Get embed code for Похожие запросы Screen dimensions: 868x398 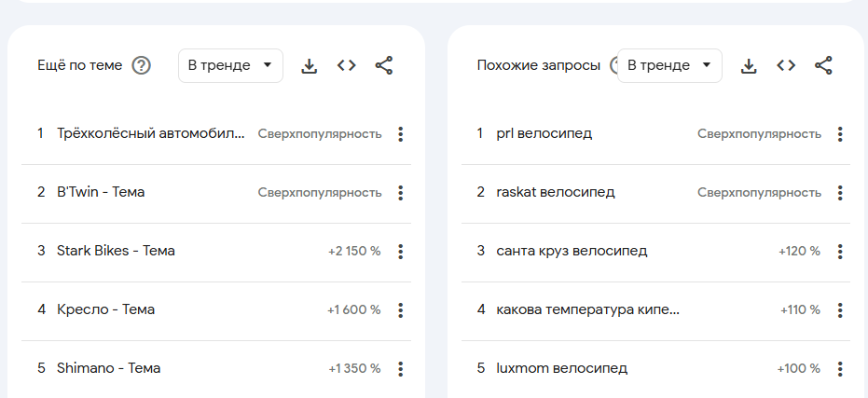pos(786,65)
